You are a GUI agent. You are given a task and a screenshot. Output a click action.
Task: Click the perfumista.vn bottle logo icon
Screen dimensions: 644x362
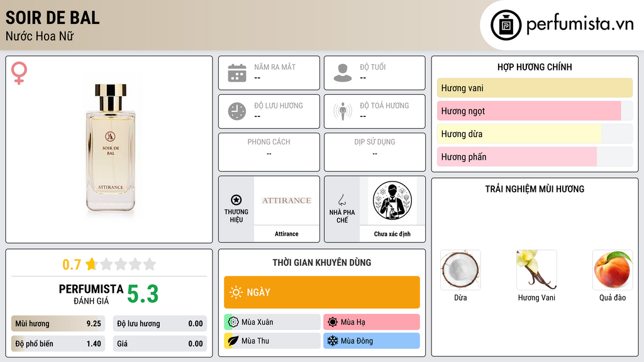[x=506, y=25]
